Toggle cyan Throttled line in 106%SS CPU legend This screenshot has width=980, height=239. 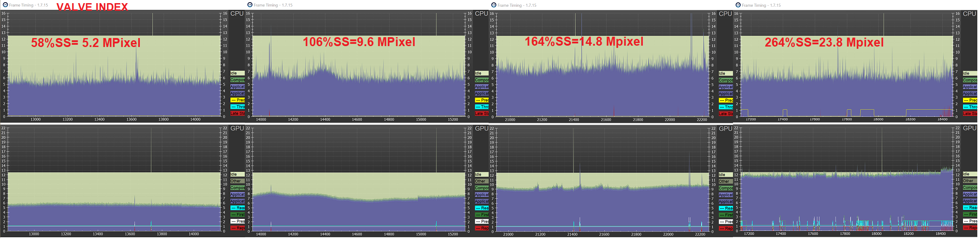[x=482, y=107]
